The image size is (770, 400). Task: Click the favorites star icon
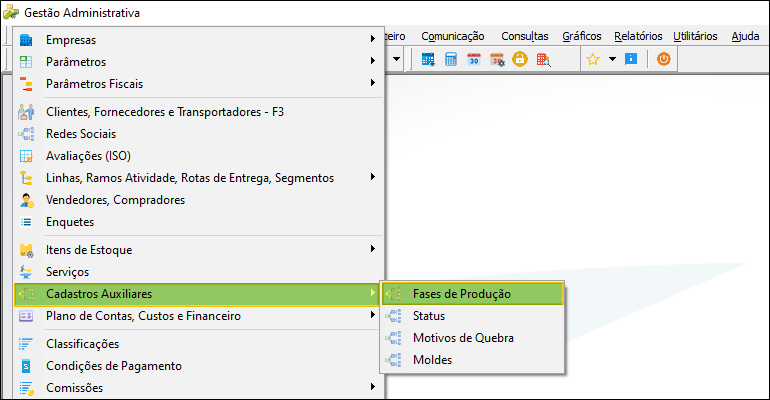coord(593,60)
